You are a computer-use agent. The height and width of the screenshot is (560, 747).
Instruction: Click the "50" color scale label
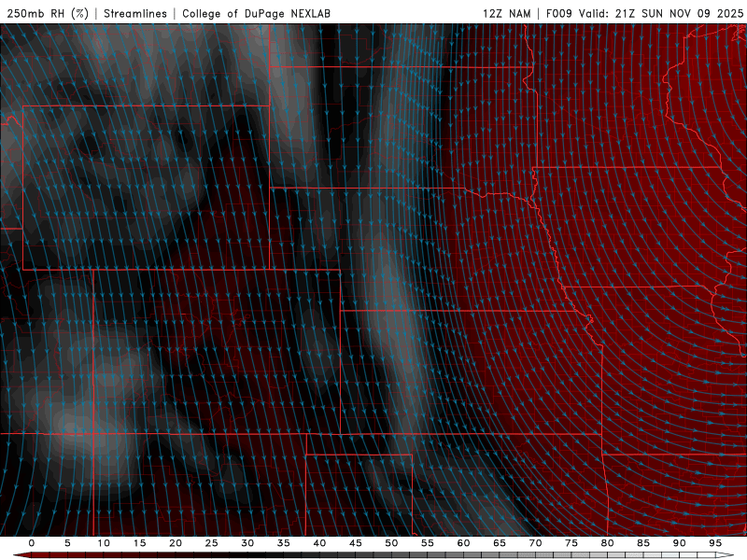(391, 543)
